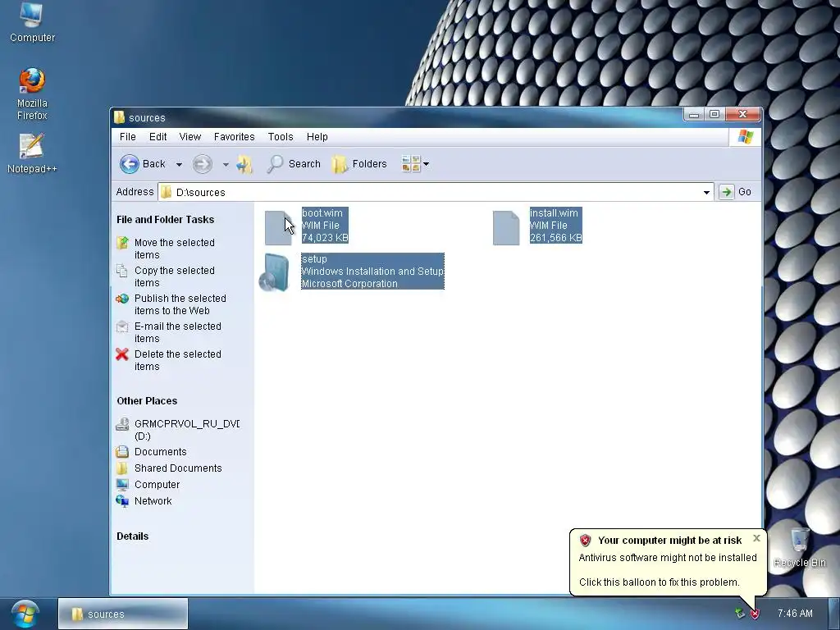Click the boot.wim file name
Screen dimensions: 840x630
pos(322,212)
